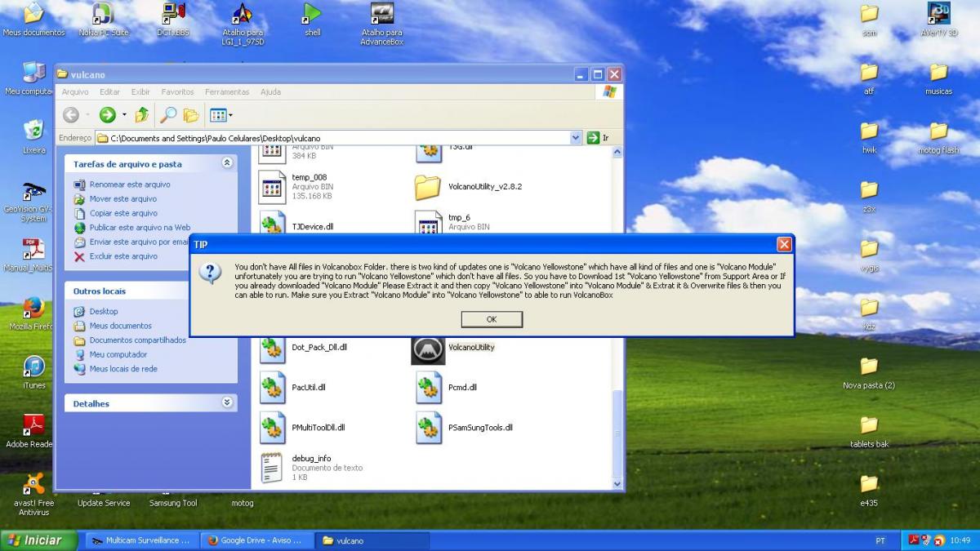
Task: Select the VolcanoUtility application icon
Action: point(427,349)
